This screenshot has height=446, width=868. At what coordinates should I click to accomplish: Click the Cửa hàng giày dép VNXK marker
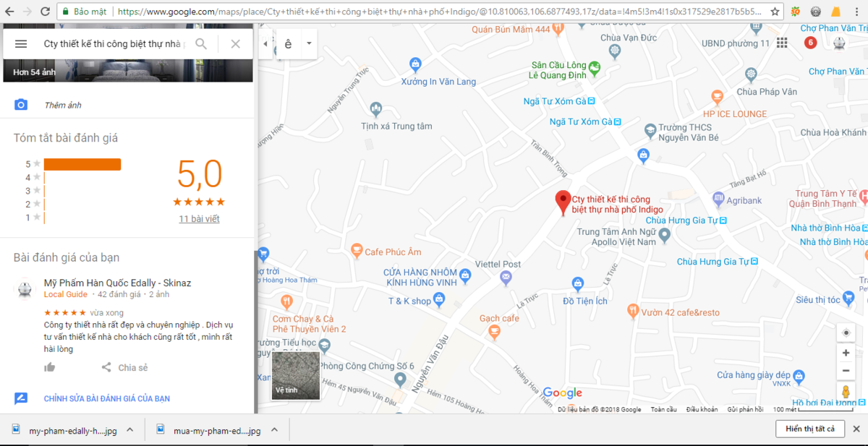pyautogui.click(x=798, y=375)
